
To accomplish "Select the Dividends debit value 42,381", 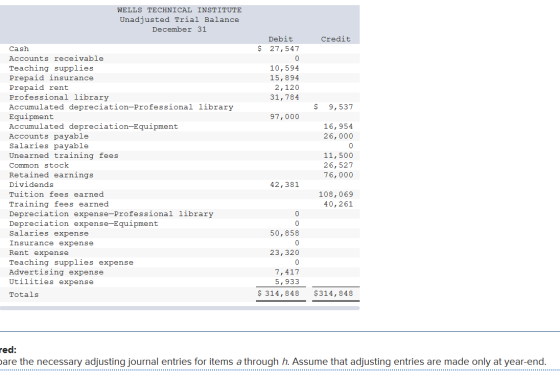I will click(284, 185).
